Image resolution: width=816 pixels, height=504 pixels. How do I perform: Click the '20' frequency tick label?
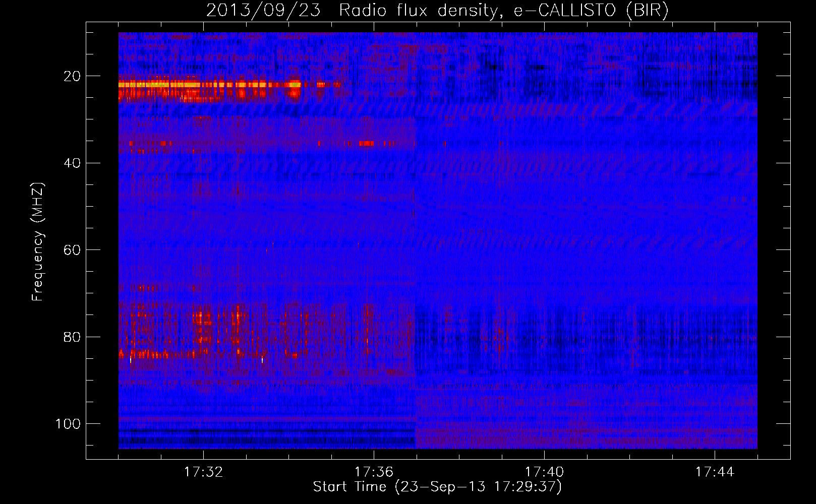pyautogui.click(x=73, y=76)
